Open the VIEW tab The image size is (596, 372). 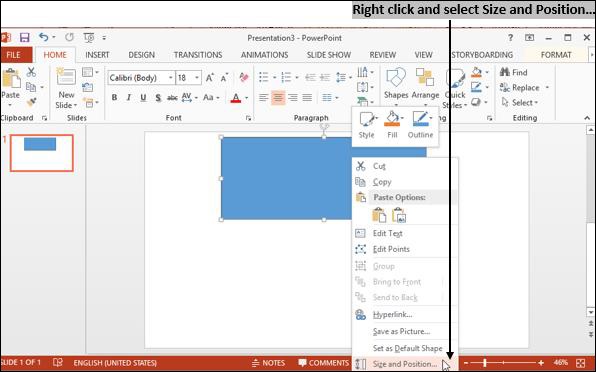423,55
